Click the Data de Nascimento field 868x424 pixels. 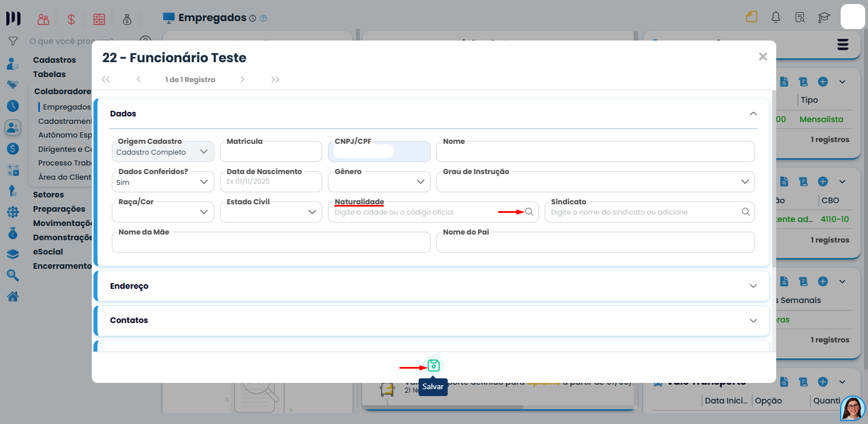coord(271,182)
